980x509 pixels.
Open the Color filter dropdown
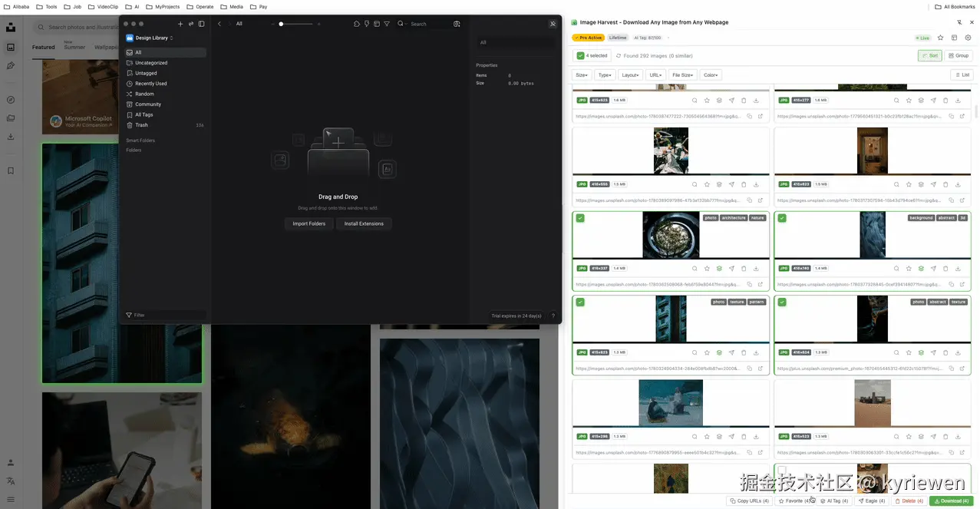tap(711, 74)
